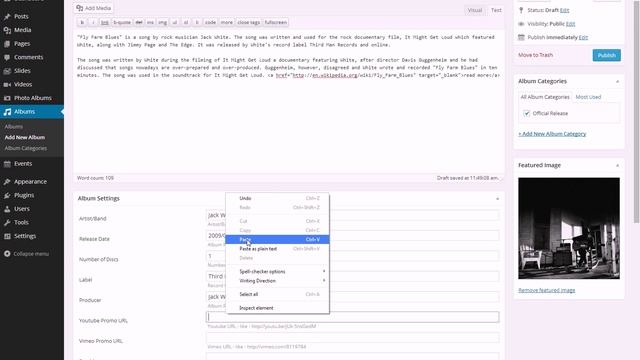Choose Undo in the context menu
Viewport: 640px width, 360px height.
(278, 198)
